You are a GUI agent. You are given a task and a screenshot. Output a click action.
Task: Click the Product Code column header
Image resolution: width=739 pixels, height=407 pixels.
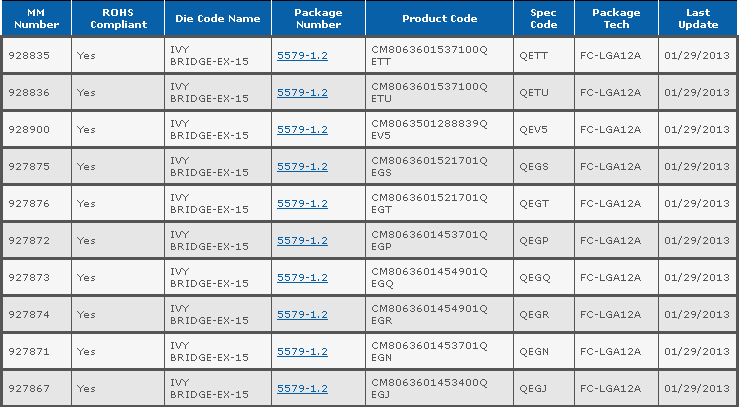(x=439, y=18)
